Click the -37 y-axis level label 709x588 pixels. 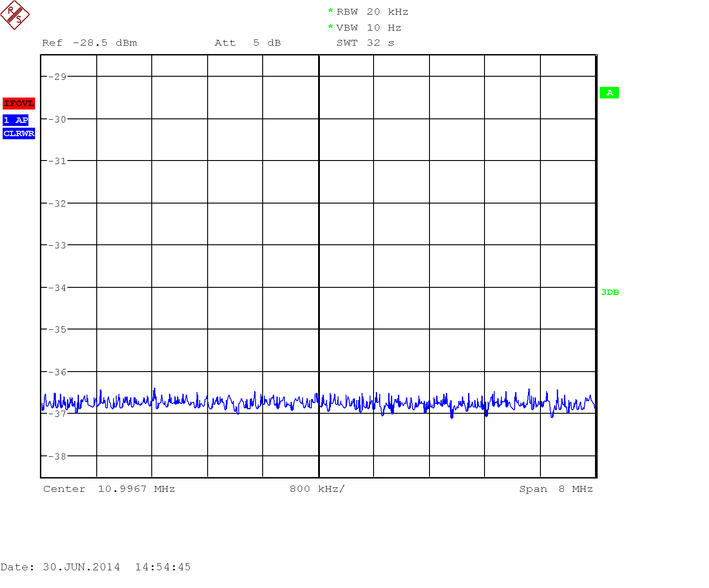(x=57, y=414)
